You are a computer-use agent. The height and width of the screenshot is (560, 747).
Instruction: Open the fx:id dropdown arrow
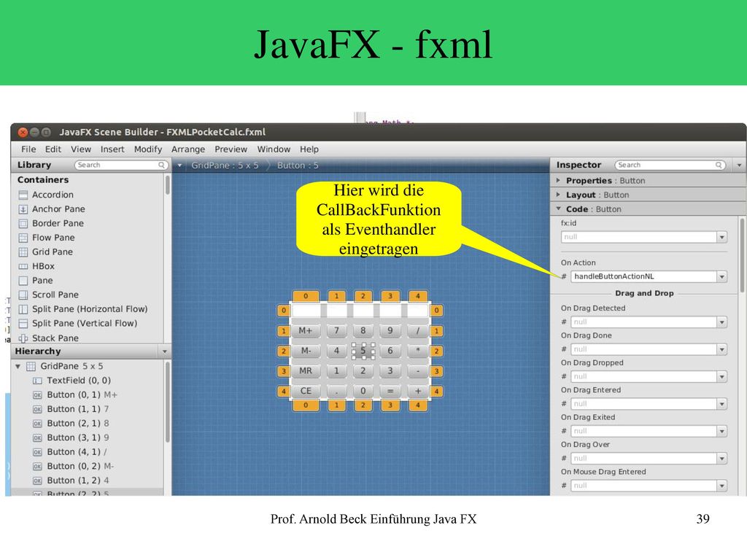tap(722, 237)
